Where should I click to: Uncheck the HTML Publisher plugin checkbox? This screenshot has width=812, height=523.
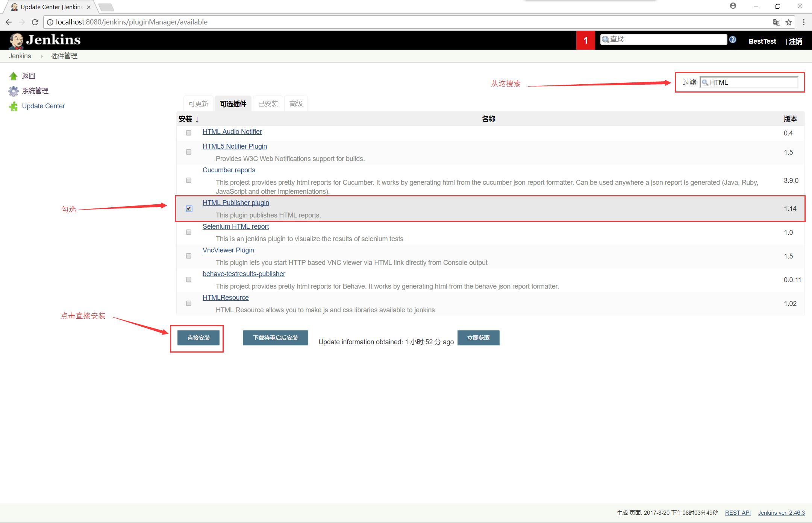(x=189, y=209)
